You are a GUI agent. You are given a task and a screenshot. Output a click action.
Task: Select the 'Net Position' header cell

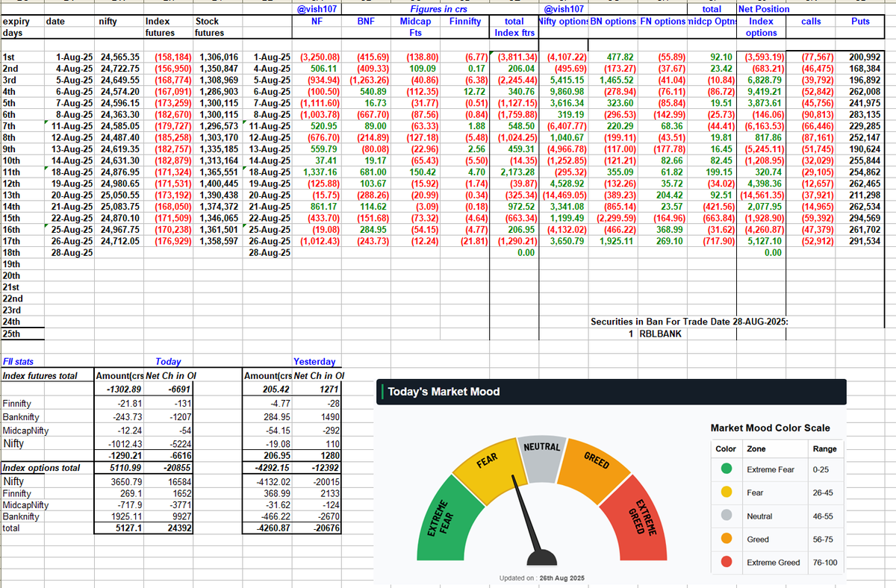(763, 10)
